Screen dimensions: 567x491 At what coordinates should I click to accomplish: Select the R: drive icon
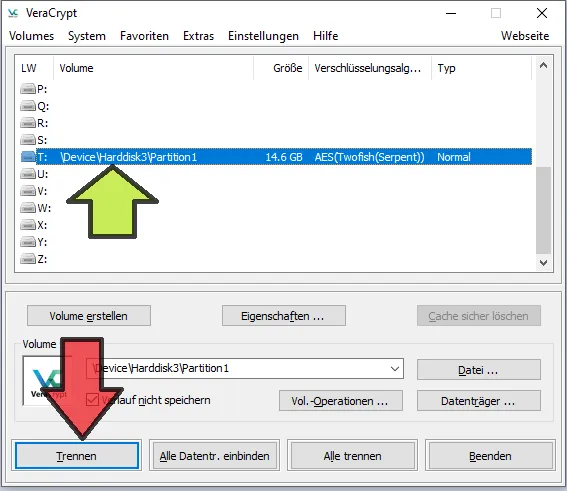coord(27,123)
